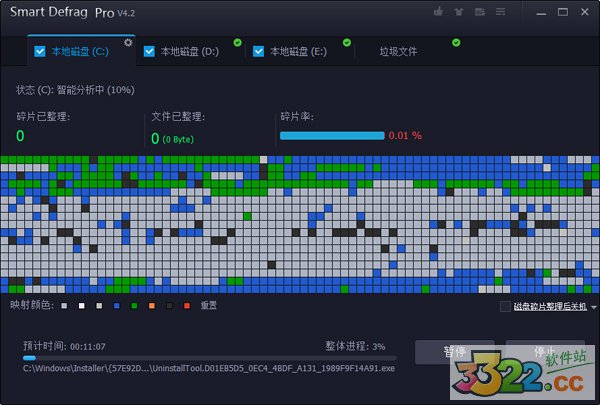Close the Smart Defrag window
The image size is (600, 405).
pos(585,12)
